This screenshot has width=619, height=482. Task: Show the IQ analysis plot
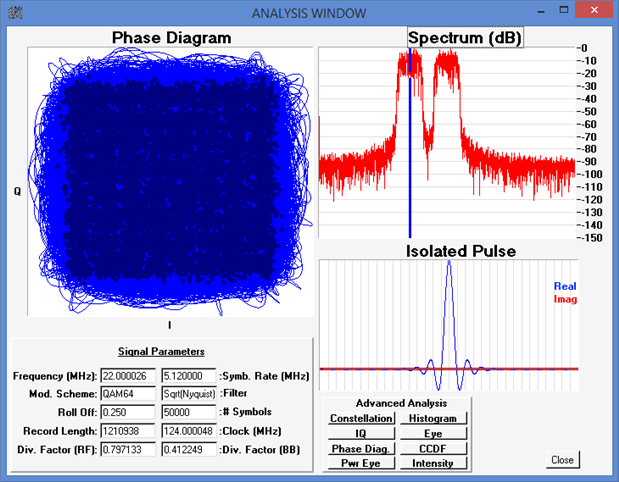pos(361,433)
